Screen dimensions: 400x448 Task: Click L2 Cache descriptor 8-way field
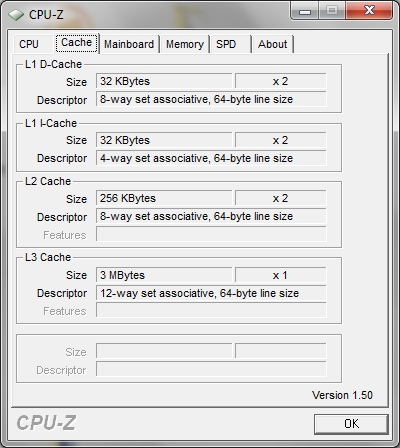(x=211, y=216)
